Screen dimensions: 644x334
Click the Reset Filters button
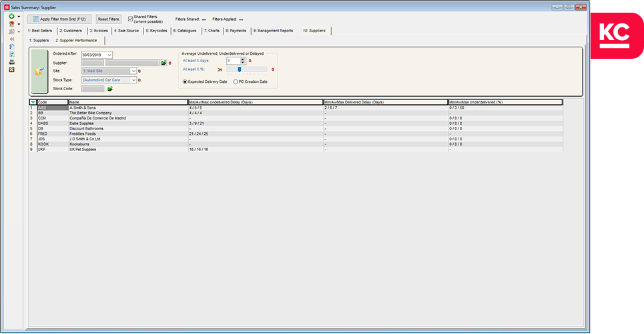[x=108, y=19]
